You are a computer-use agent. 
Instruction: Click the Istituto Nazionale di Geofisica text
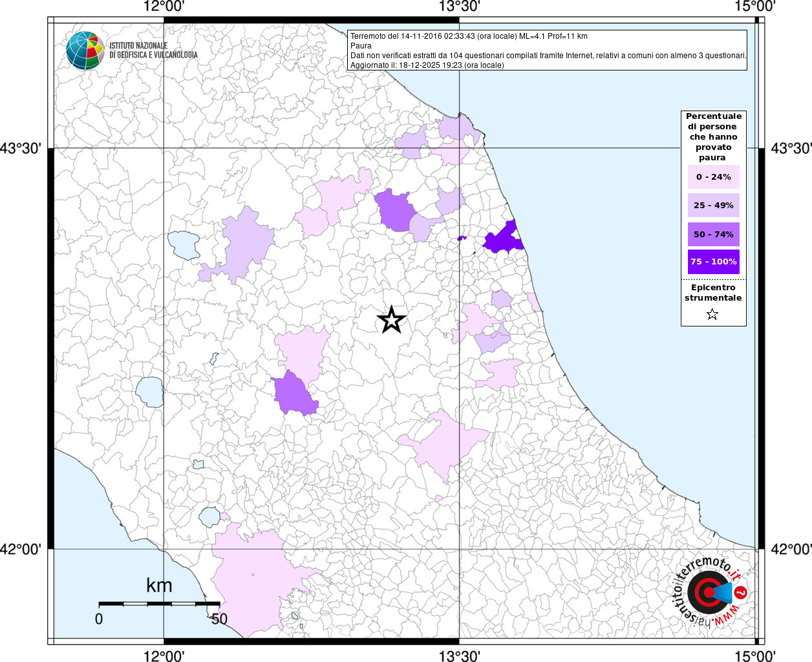pos(153,50)
